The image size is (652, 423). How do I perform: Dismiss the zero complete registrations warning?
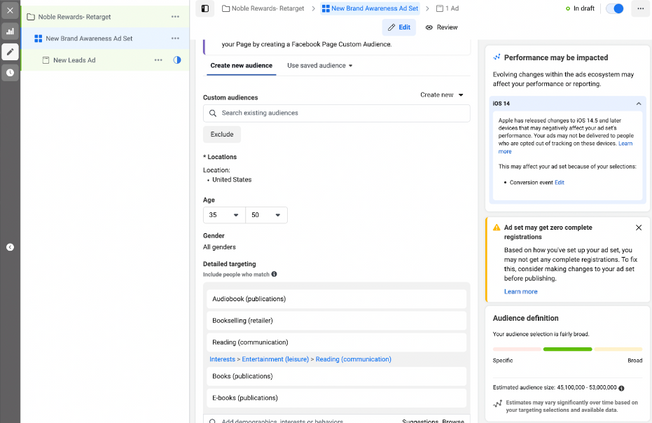pos(639,228)
